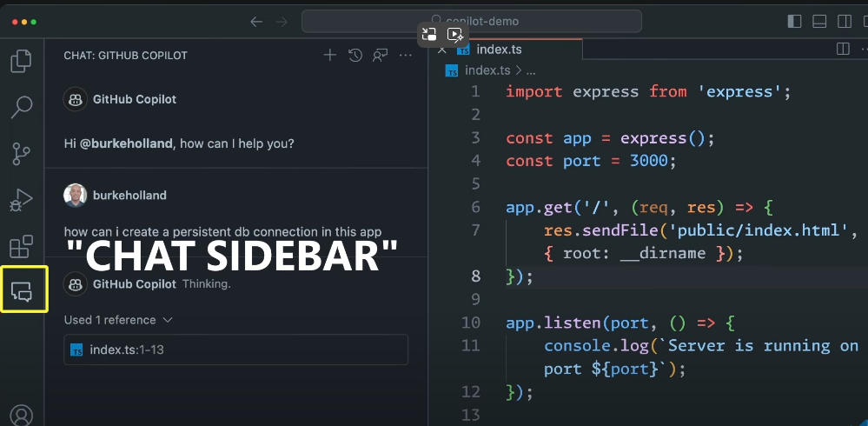Start a new chat with plus icon

click(x=330, y=55)
